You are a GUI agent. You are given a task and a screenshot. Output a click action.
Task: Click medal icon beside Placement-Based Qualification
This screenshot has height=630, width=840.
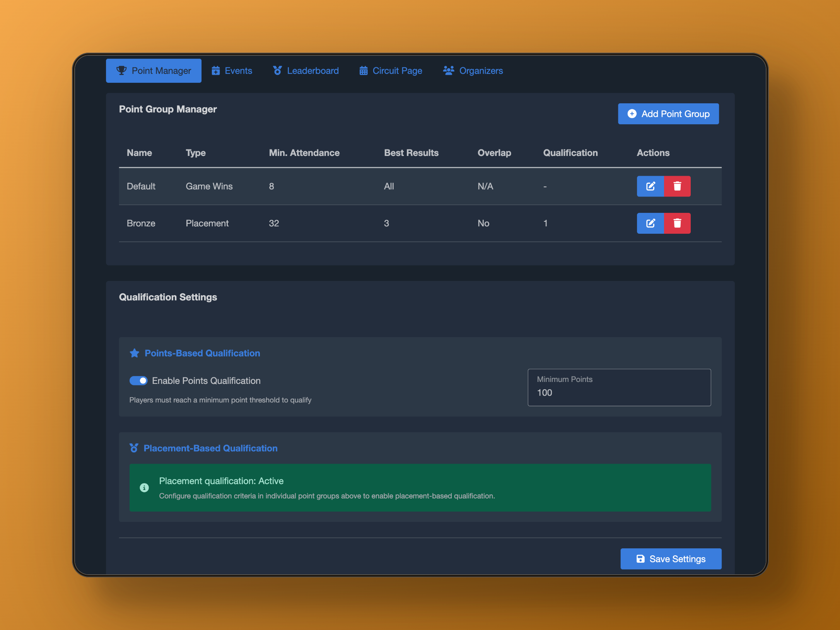(x=134, y=448)
